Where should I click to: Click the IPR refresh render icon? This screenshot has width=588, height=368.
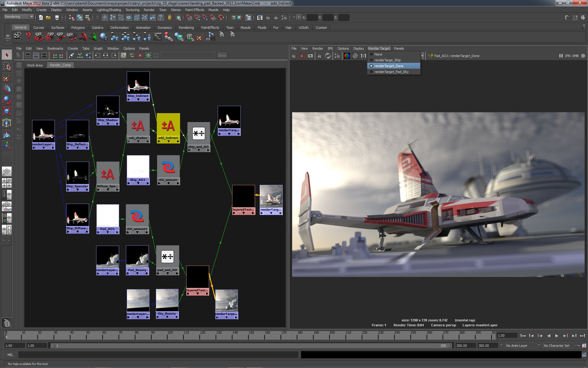pos(328,56)
